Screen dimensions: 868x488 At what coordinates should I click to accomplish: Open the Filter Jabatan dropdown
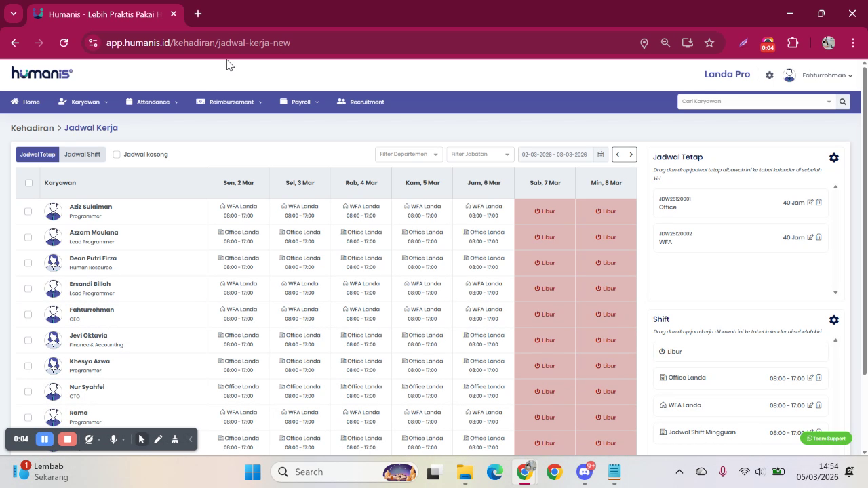point(480,155)
